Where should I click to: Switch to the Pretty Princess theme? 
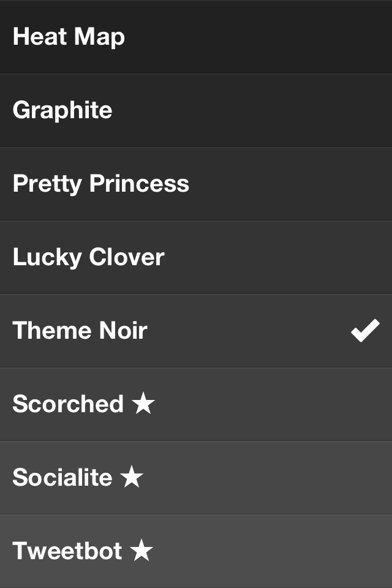196,184
